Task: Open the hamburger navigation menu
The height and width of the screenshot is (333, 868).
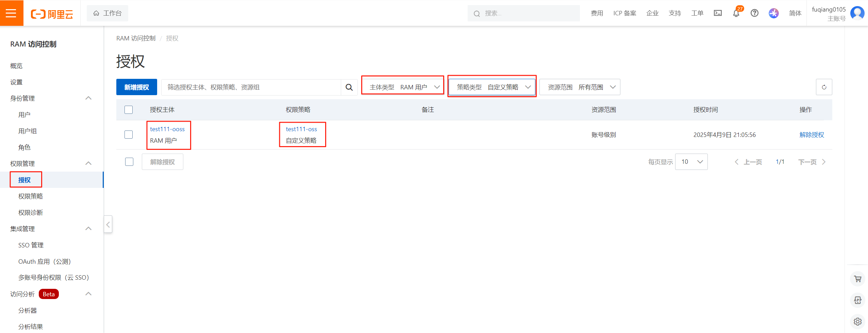Action: (x=12, y=13)
